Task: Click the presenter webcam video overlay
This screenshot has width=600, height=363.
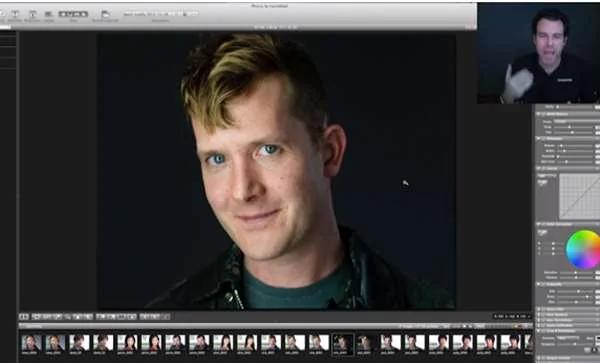Action: (x=538, y=53)
